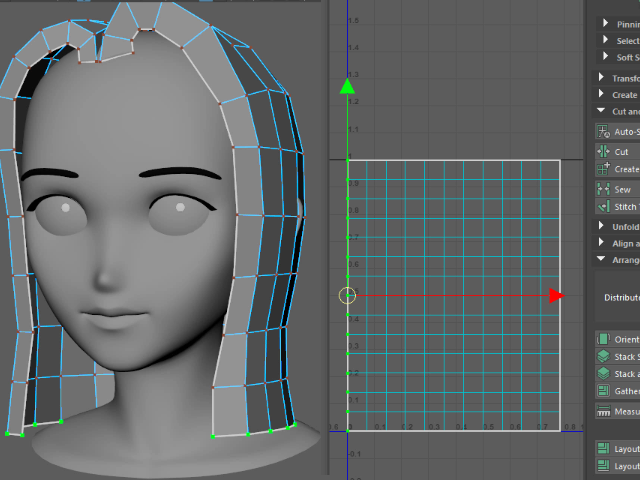Choose the Sew edges icon
The image size is (640, 480).
pyautogui.click(x=603, y=188)
